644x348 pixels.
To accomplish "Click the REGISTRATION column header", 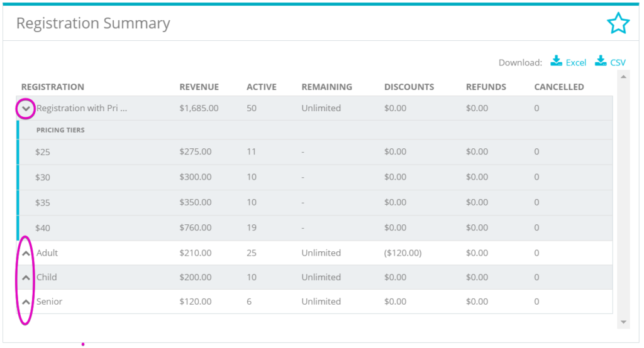I will pos(53,87).
